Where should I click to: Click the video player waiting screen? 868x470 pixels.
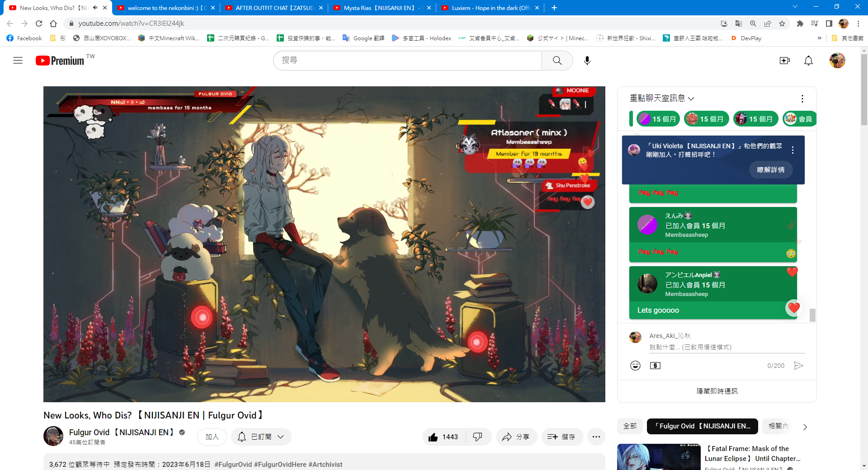click(x=324, y=244)
